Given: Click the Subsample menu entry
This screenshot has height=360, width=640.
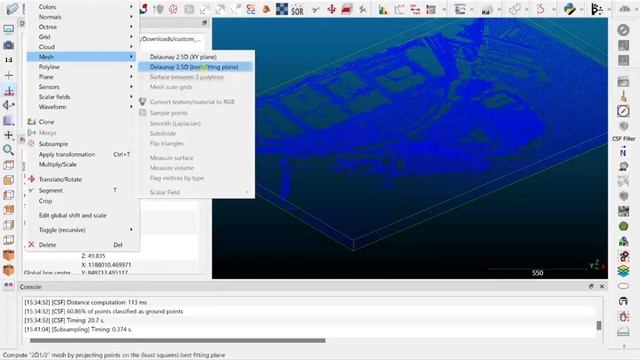Looking at the screenshot, I should 53,144.
